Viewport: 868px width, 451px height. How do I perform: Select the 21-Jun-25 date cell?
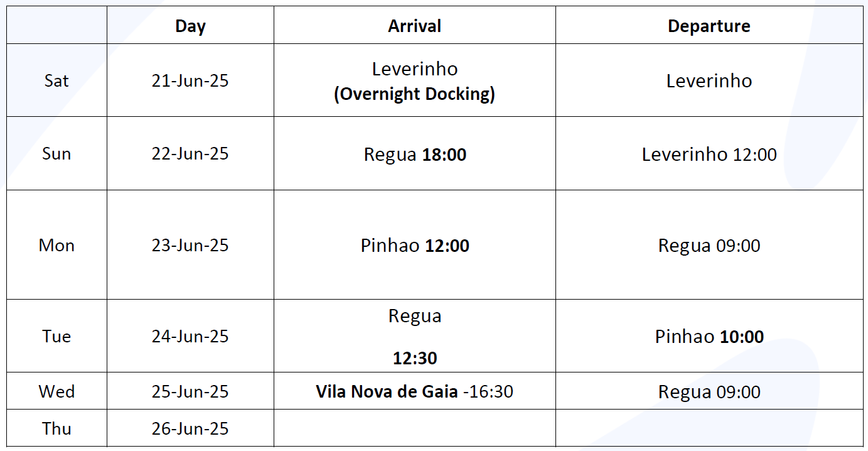click(x=190, y=80)
